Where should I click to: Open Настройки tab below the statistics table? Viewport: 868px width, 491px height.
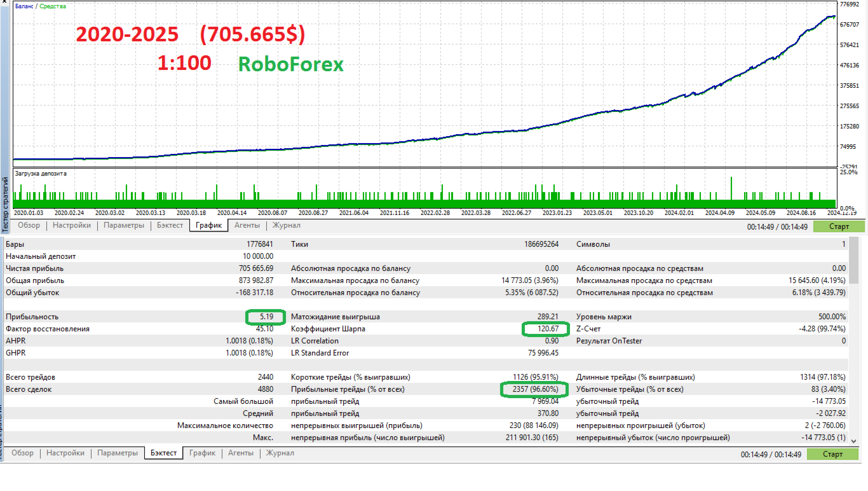(65, 453)
